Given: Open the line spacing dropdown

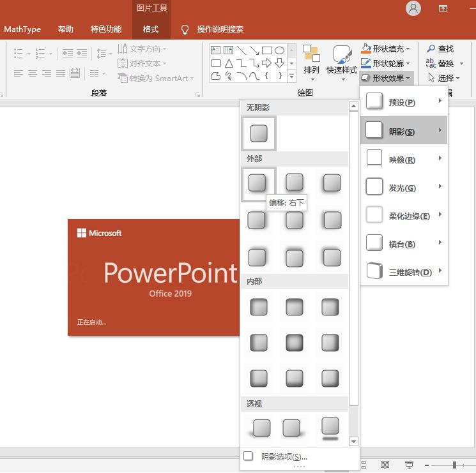Looking at the screenshot, I should [104, 54].
